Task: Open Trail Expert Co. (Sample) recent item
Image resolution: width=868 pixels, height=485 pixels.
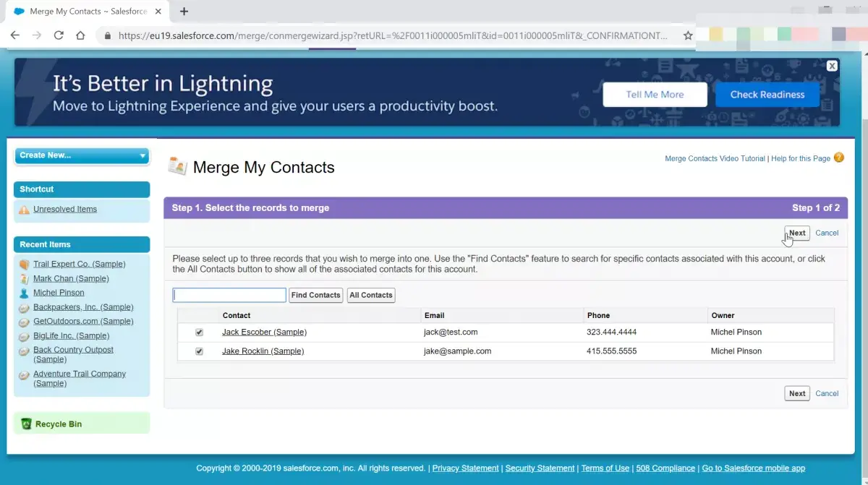Action: coord(80,264)
